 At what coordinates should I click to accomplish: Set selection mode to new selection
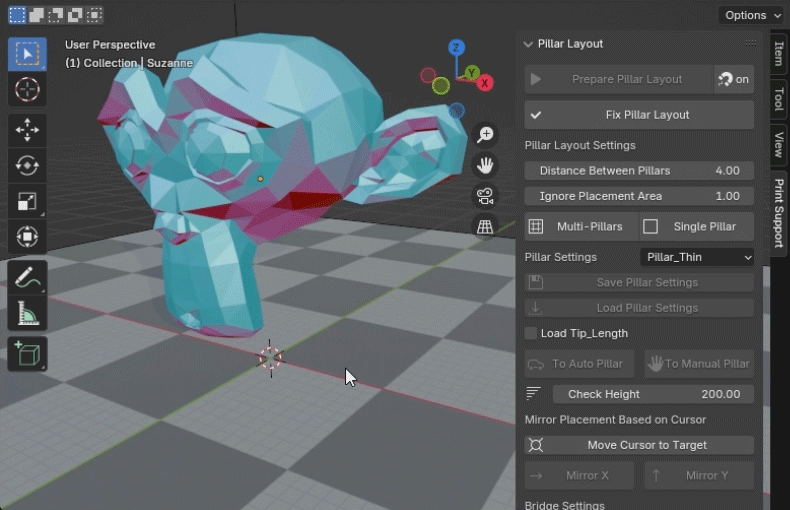click(17, 15)
